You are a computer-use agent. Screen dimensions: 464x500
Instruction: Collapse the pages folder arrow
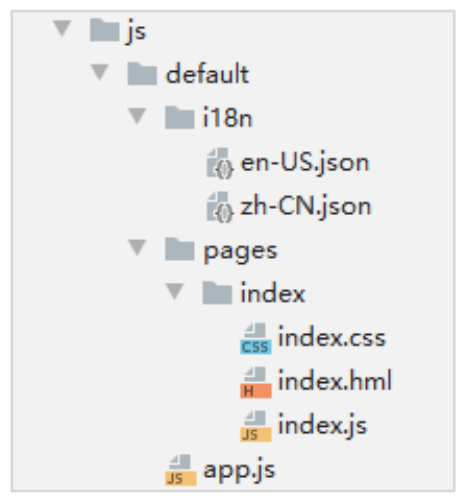click(137, 248)
